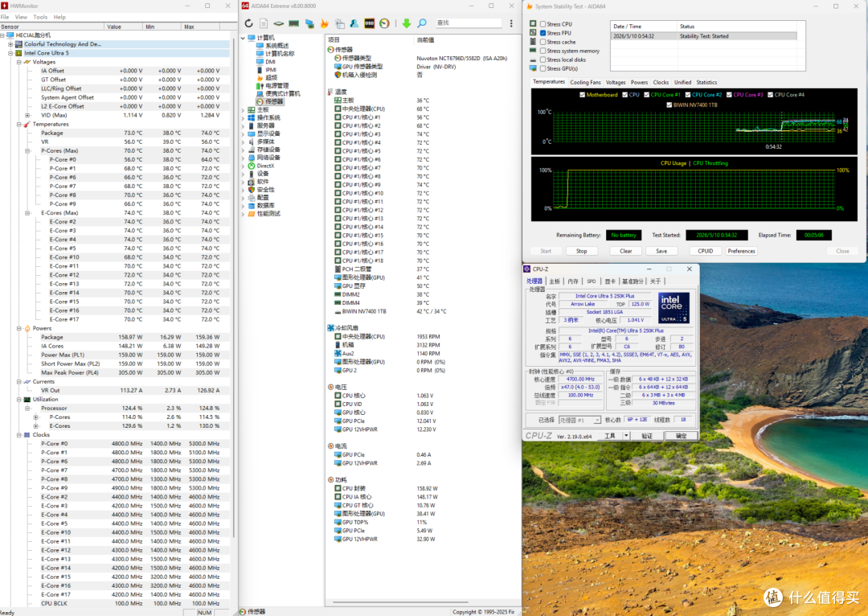Image resolution: width=868 pixels, height=616 pixels.
Task: Open the three-dot menu in AIDA64 toolbar
Action: click(x=511, y=23)
